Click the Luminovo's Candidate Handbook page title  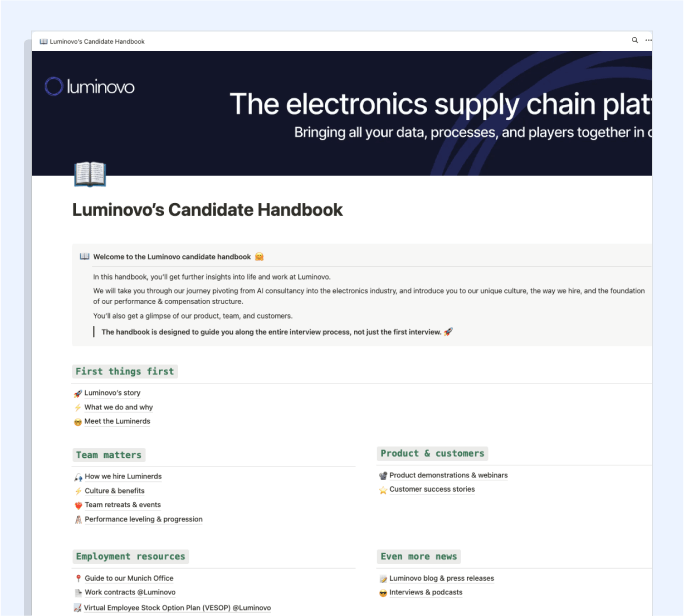tap(207, 210)
